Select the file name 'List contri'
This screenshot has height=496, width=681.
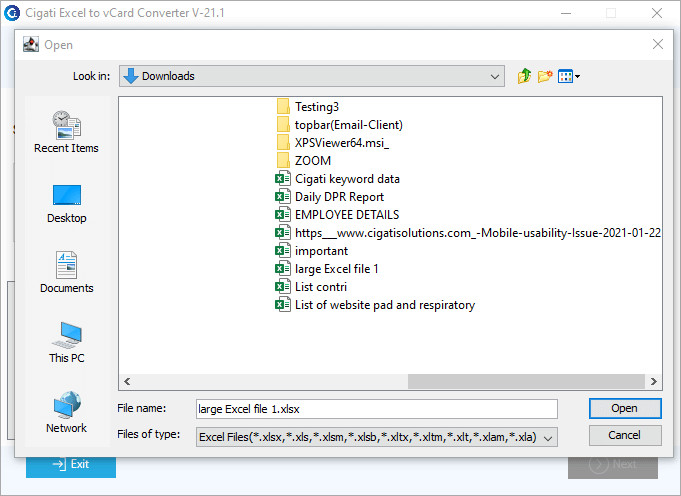tap(321, 287)
